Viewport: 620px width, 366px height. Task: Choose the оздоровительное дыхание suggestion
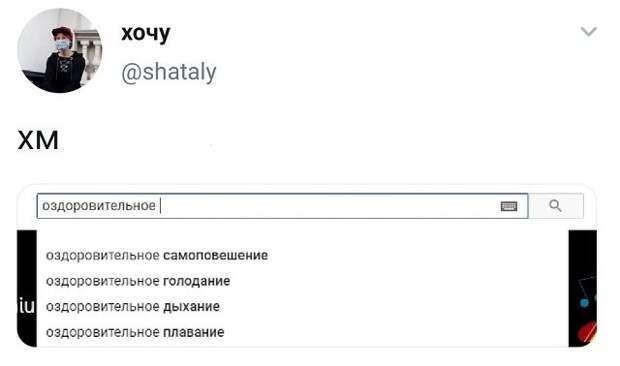click(x=133, y=306)
